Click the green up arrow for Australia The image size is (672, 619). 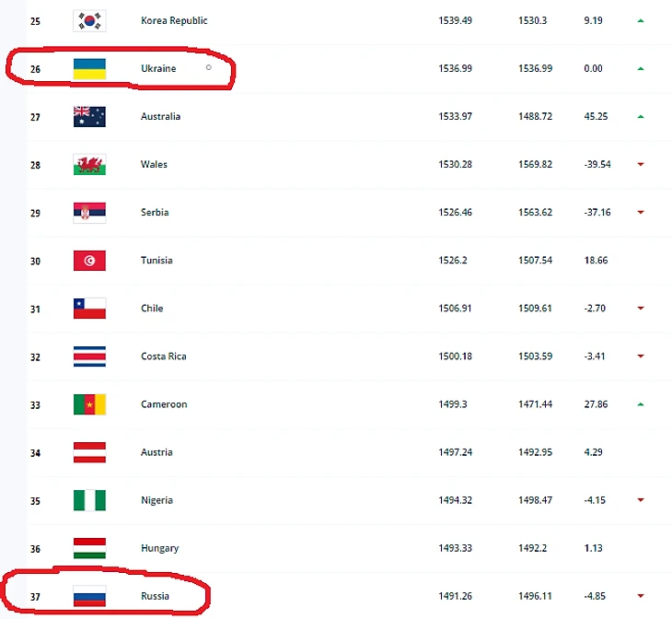(x=641, y=117)
